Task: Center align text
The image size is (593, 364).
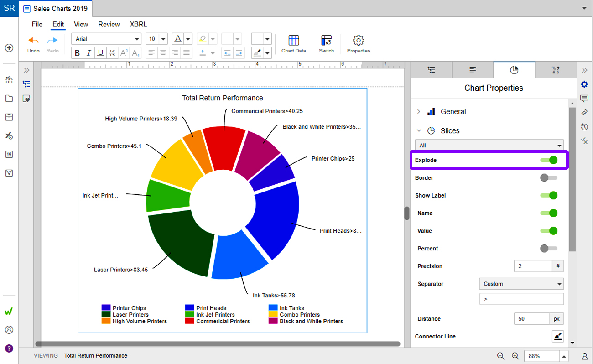Action: pyautogui.click(x=163, y=53)
